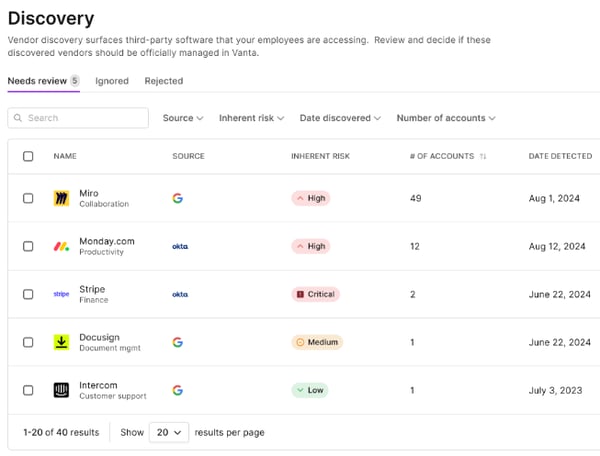Tick the checkbox for Stripe
This screenshot has height=456, width=600.
click(28, 294)
